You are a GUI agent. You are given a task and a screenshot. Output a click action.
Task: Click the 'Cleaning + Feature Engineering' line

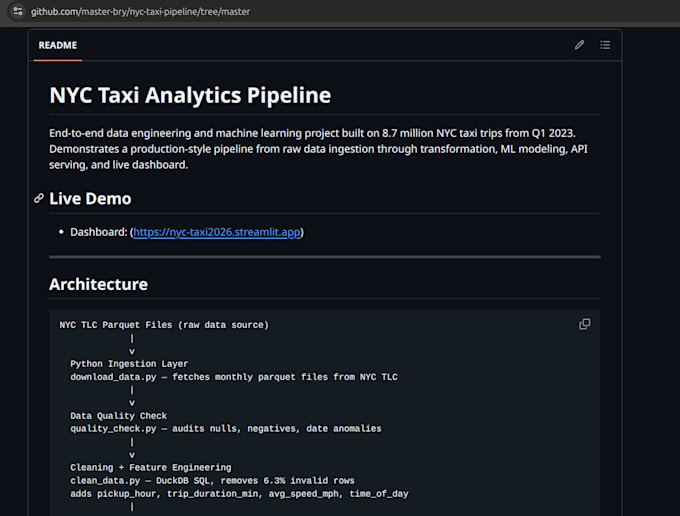[150, 467]
